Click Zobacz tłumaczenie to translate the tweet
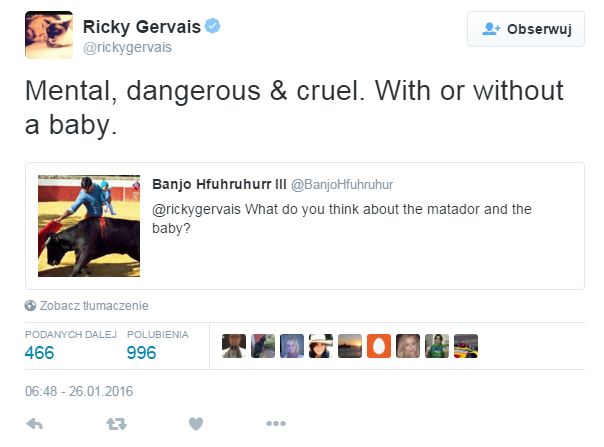This screenshot has height=447, width=604. (x=93, y=306)
